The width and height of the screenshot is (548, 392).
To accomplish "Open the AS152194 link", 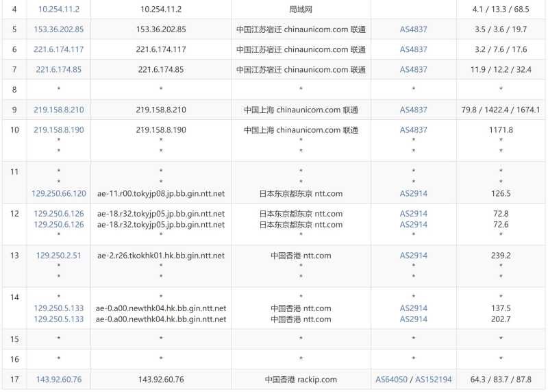I will click(433, 379).
